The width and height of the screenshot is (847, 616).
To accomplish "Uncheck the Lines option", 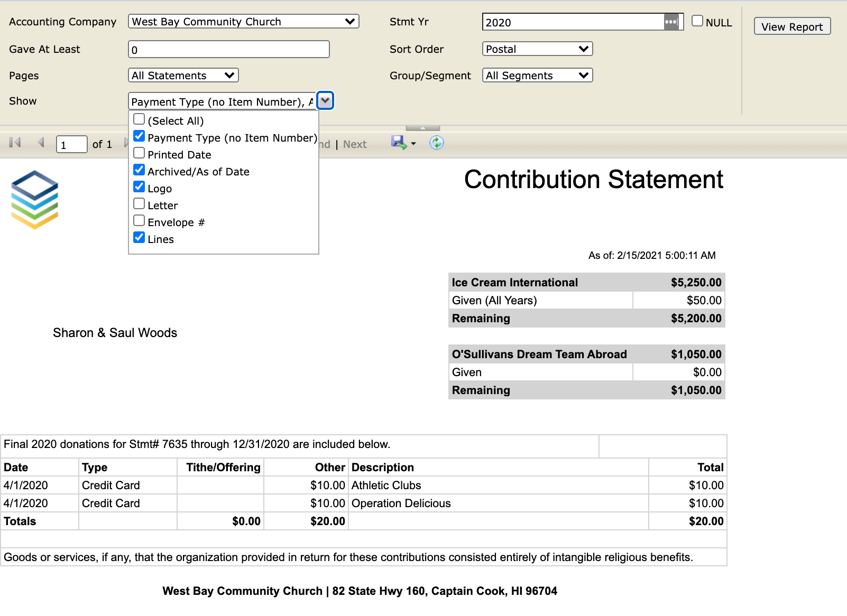I will (x=139, y=238).
